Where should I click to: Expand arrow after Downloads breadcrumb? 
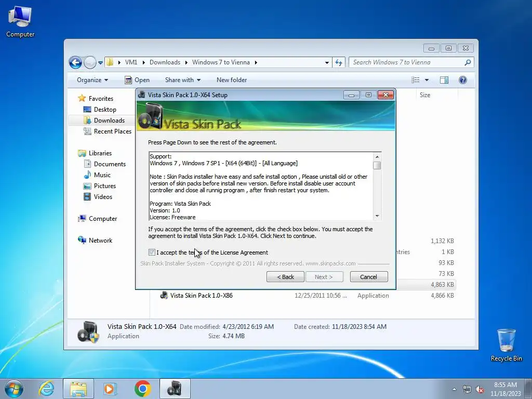(187, 62)
